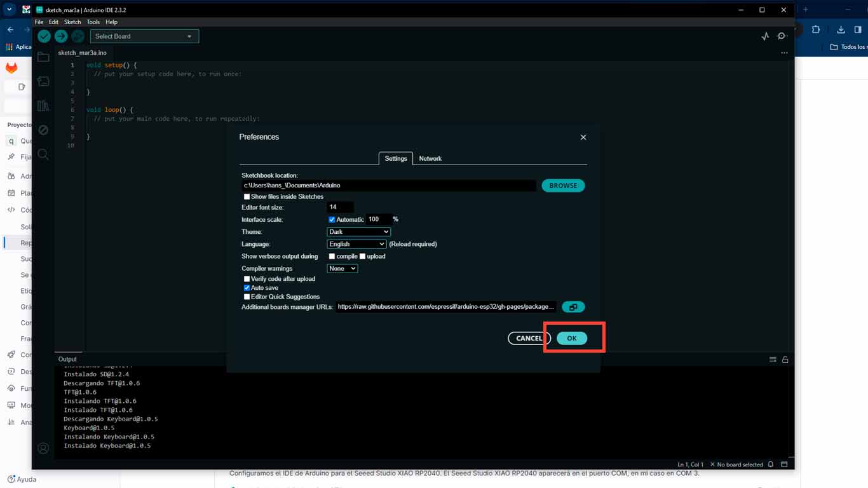Image resolution: width=868 pixels, height=488 pixels.
Task: Open a new browser tab with plus
Action: 805,10
